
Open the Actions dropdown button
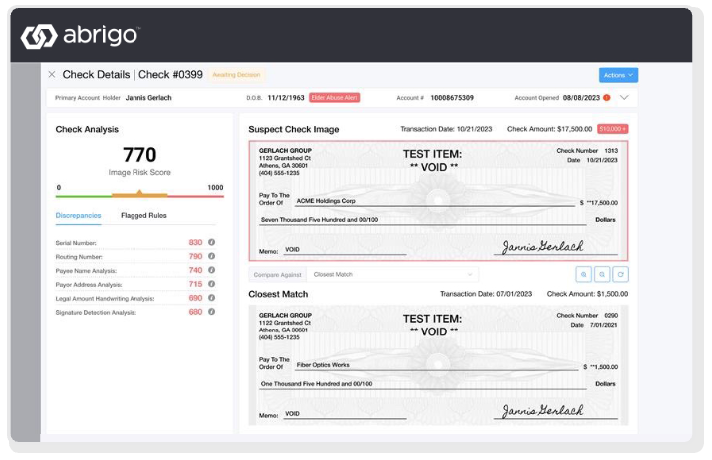[618, 75]
